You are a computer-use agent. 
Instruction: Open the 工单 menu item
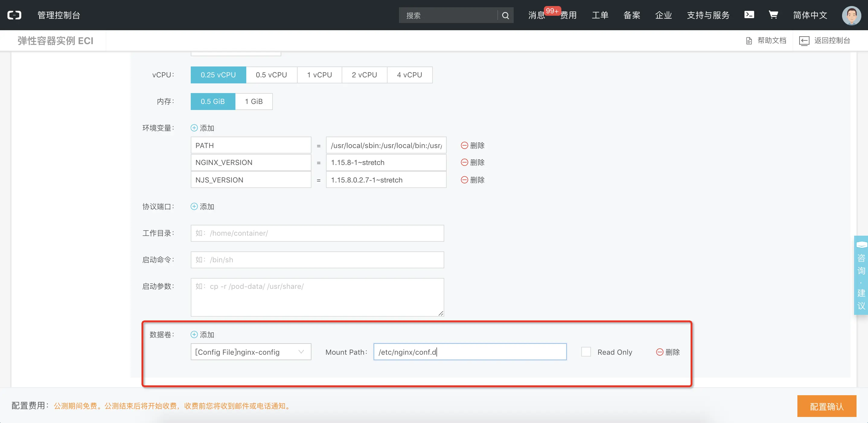coord(600,15)
